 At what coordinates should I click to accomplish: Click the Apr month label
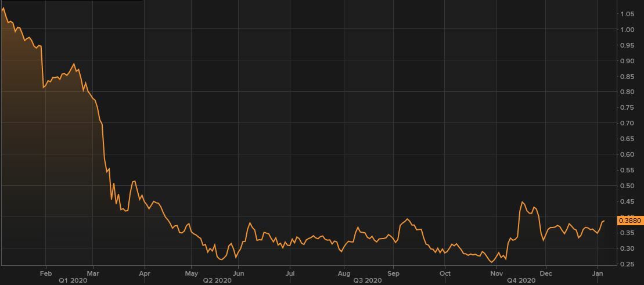(144, 273)
